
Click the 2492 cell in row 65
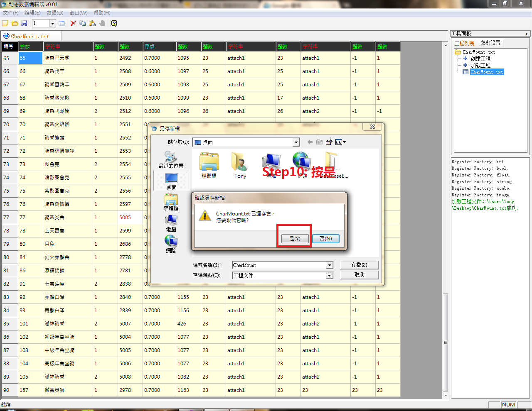[x=130, y=58]
